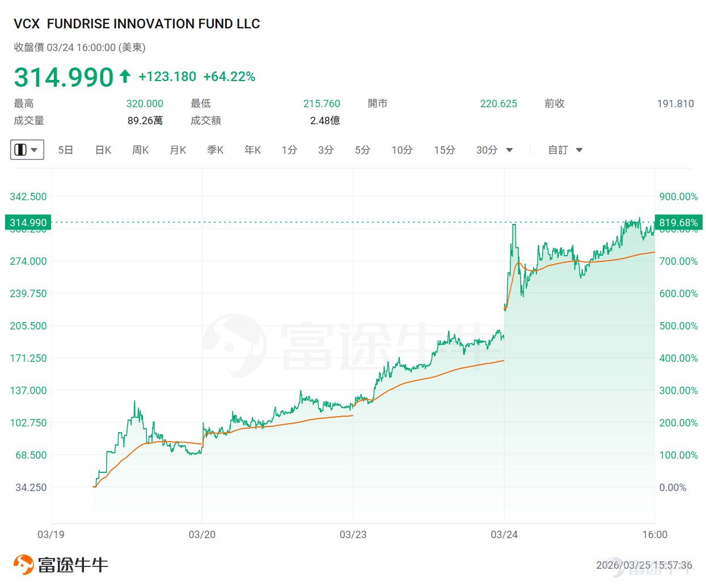Click the Futu bull logo icon
The width and height of the screenshot is (706, 588).
coord(24,565)
